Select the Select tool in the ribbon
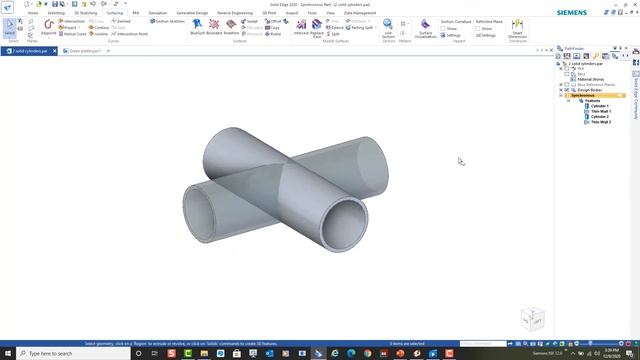 click(9, 28)
